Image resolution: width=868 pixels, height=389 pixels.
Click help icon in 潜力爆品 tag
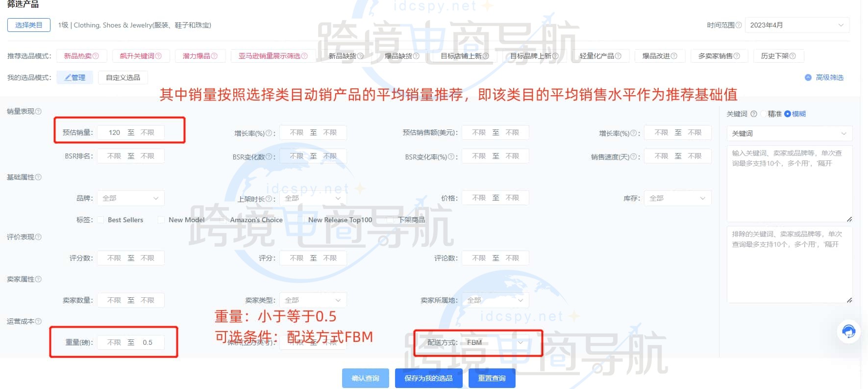click(214, 56)
